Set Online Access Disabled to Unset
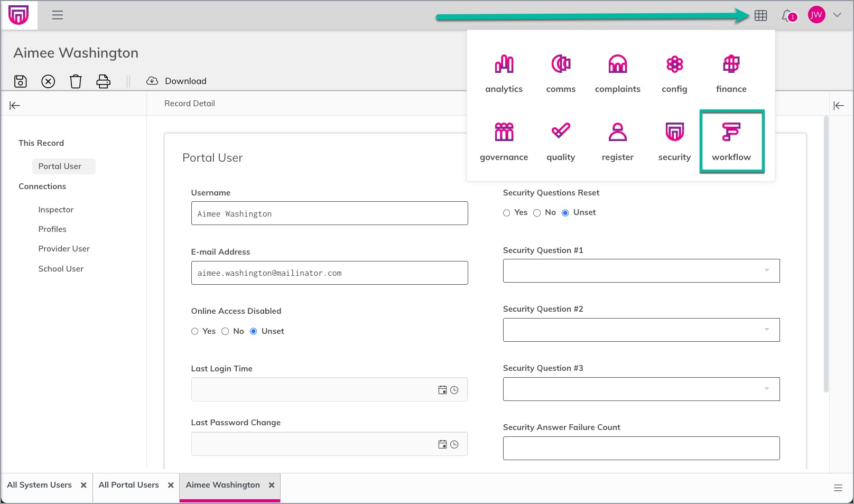 254,331
